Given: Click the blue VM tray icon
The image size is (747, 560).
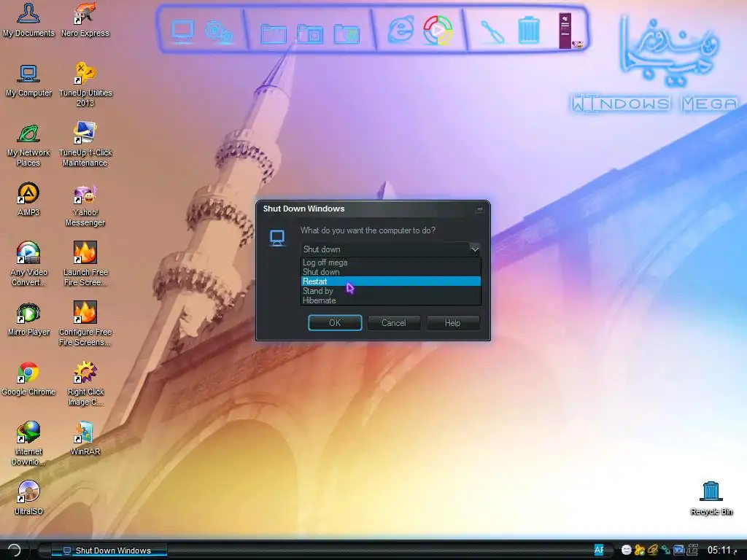Looking at the screenshot, I should coord(679,550).
